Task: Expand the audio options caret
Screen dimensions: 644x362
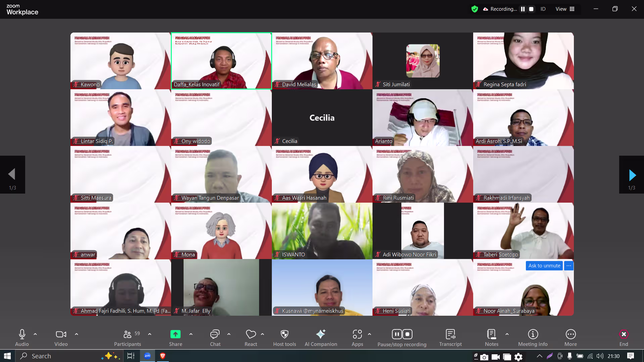Action: point(35,334)
